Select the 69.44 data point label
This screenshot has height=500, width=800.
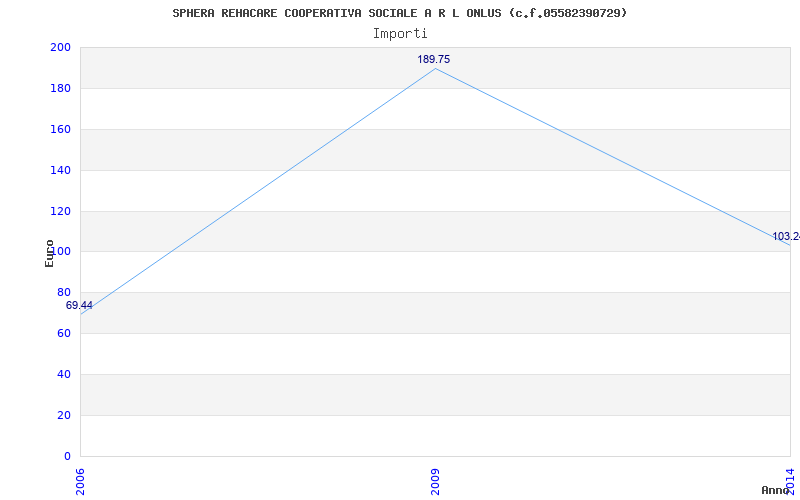point(79,306)
